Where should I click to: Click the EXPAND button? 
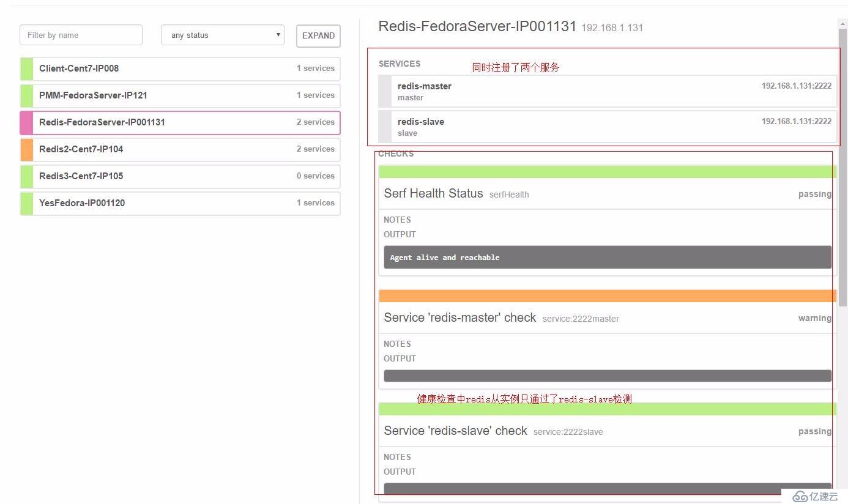318,35
